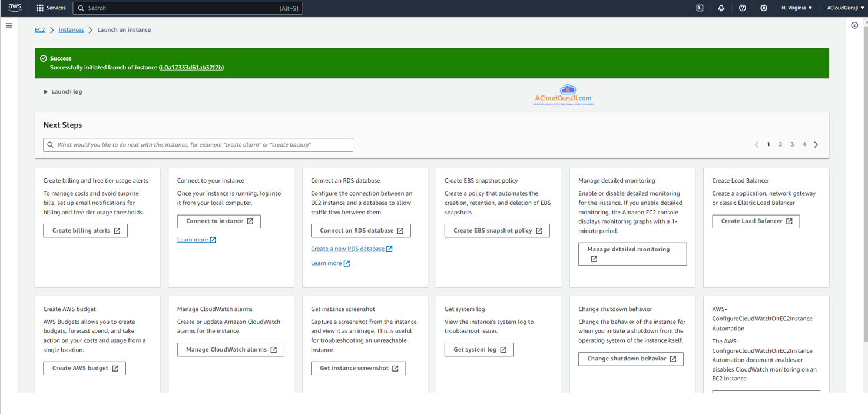
Task: Open the notifications bell
Action: (x=721, y=8)
